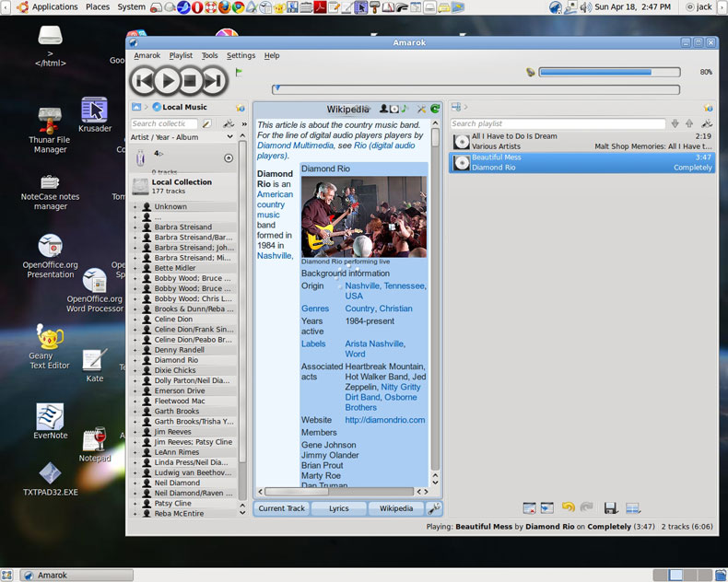Switch to the Wikipedia applet tab
Screen dimensions: 728x582
pyautogui.click(x=396, y=508)
